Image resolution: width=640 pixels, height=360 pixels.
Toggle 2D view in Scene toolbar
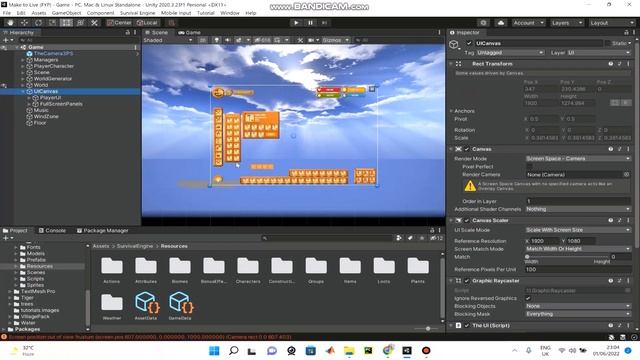[x=203, y=40]
